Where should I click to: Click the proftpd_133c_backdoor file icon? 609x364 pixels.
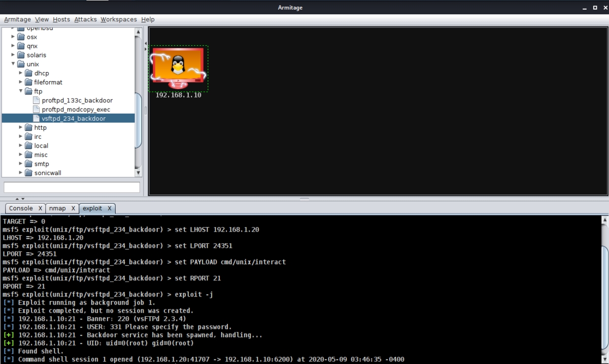tap(36, 100)
